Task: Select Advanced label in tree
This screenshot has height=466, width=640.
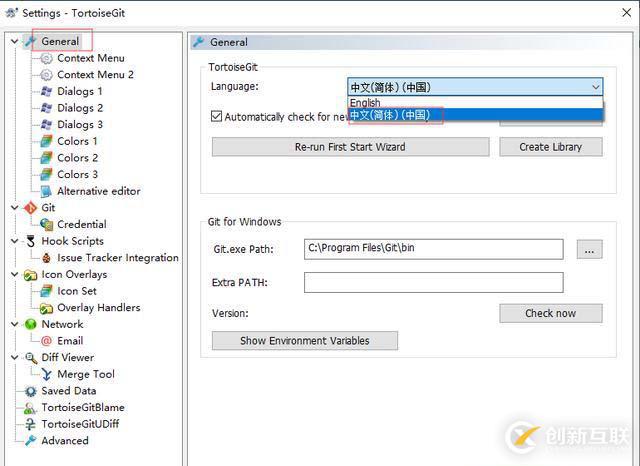Action: click(x=65, y=441)
